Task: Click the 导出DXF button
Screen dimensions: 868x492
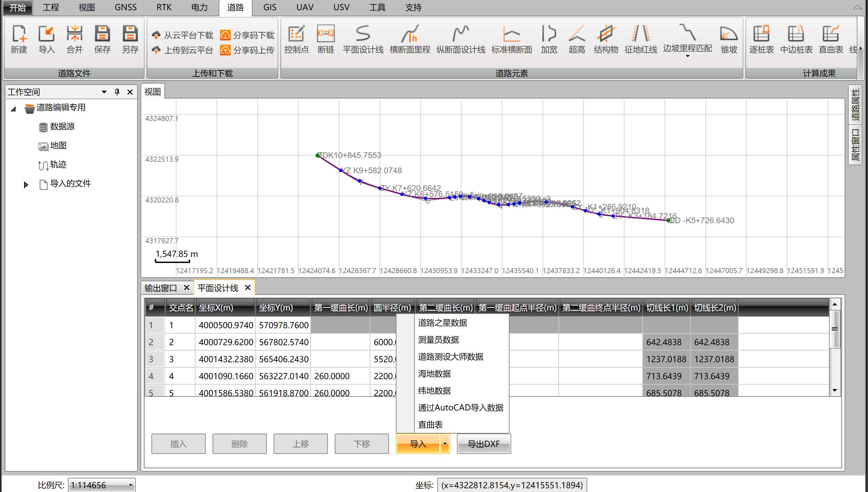Action: pyautogui.click(x=483, y=444)
